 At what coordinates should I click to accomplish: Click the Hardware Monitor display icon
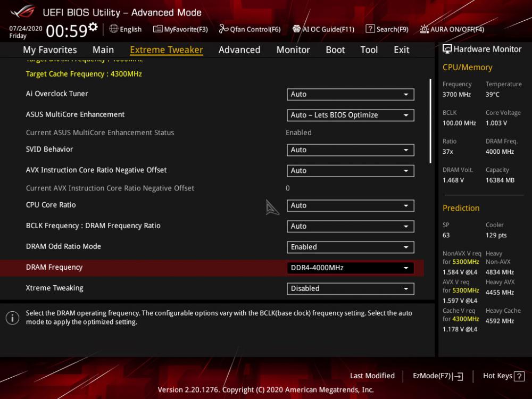447,49
